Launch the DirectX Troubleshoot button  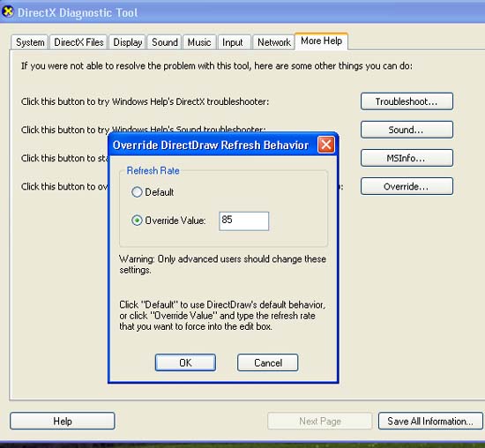407,101
